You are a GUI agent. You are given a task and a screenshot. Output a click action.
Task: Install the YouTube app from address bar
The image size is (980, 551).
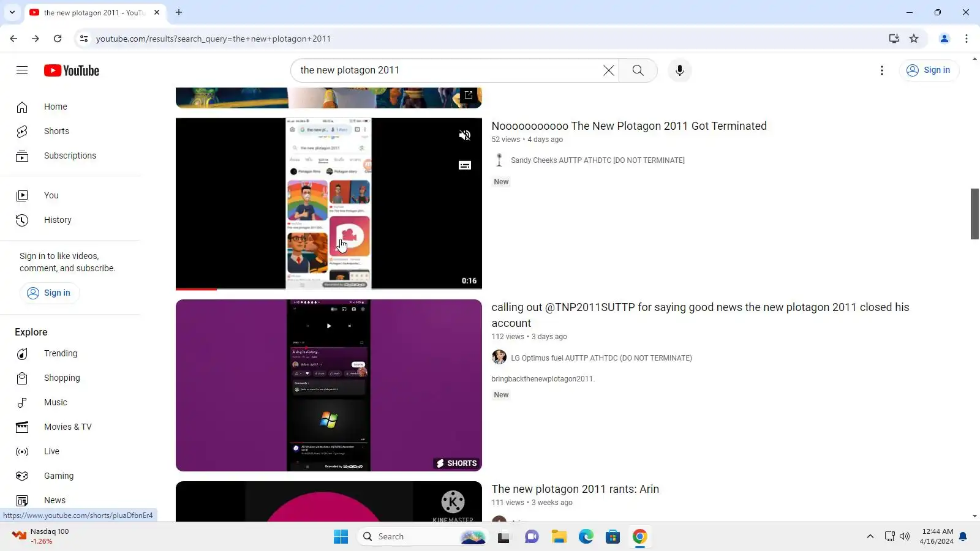tap(894, 39)
